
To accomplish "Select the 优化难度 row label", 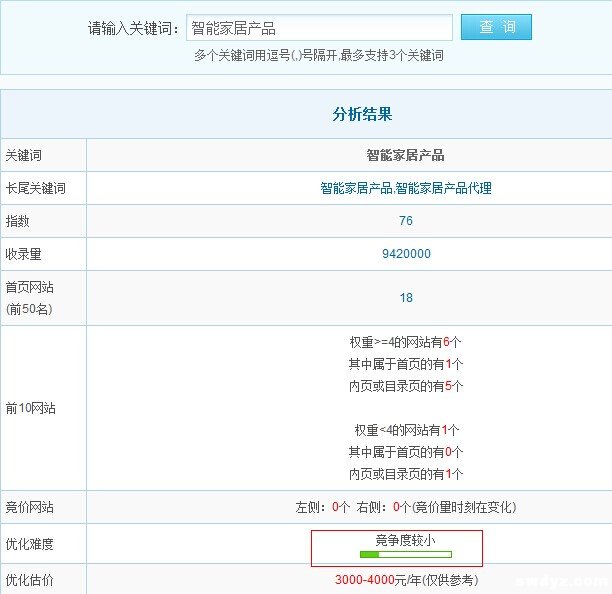I will pyautogui.click(x=30, y=544).
